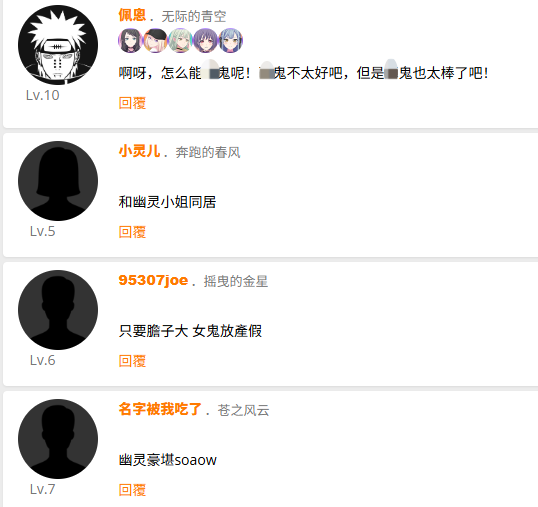Click the Lv.10 level label

pos(43,95)
